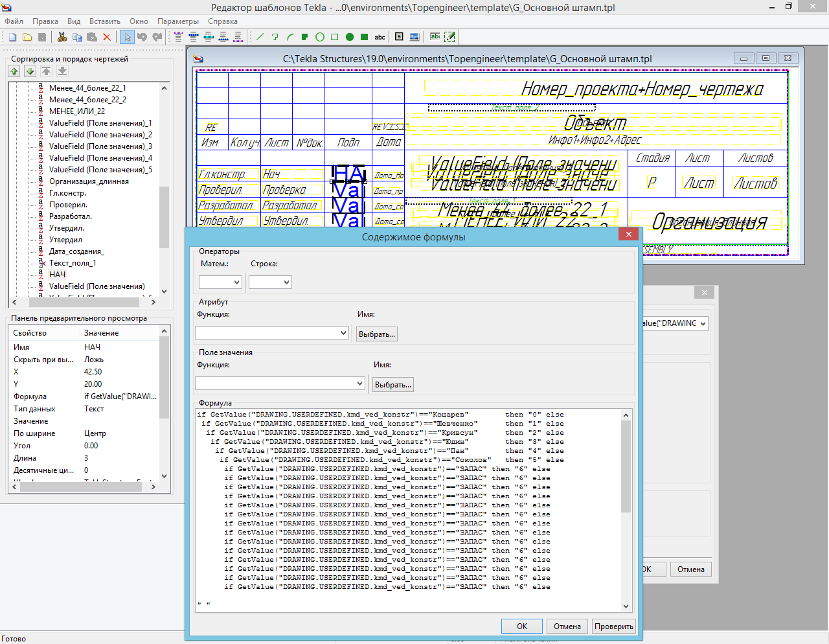Click the Open folder toolbar icon

coord(27,37)
